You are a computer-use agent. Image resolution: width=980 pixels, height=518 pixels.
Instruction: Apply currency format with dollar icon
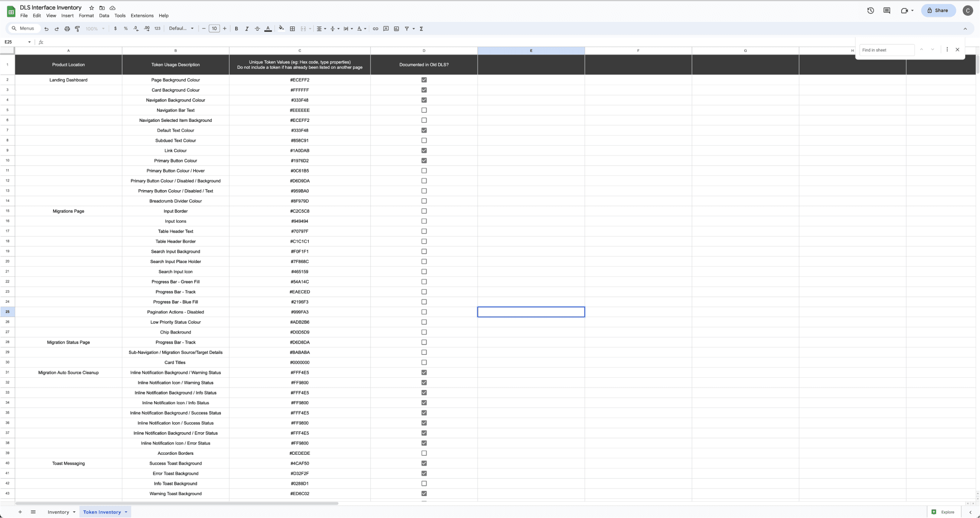[115, 29]
